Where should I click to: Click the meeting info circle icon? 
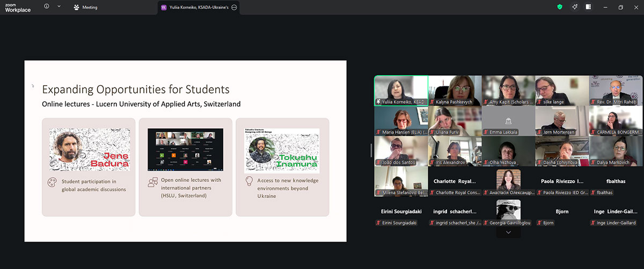pos(47,6)
